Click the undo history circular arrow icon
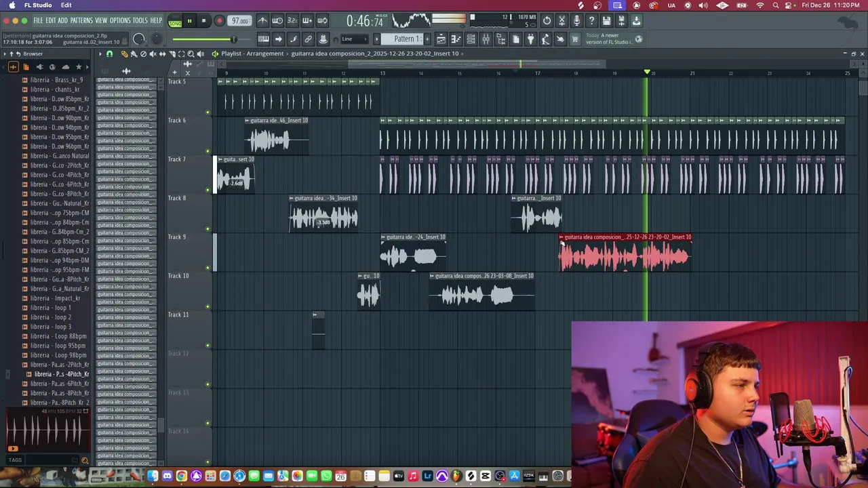The height and width of the screenshot is (488, 868). click(x=547, y=20)
